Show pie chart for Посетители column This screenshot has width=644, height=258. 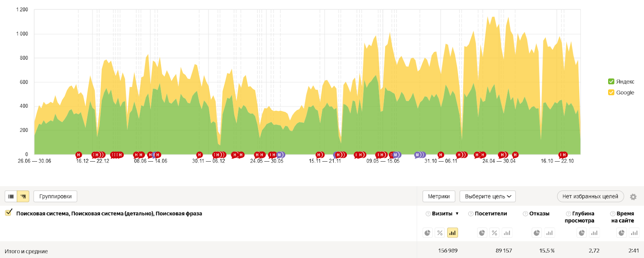(482, 233)
